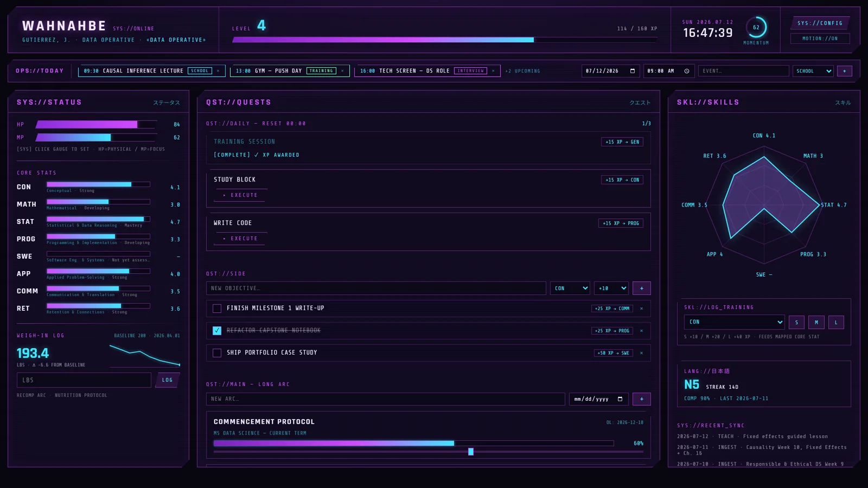Image resolution: width=868 pixels, height=488 pixels.
Task: Check Finish Milestone 1 Write-up checkbox
Action: pos(217,309)
